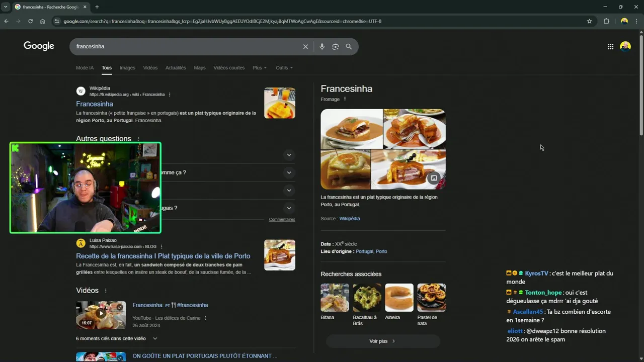Image resolution: width=644 pixels, height=362 pixels.
Task: Open options beside Fromage in knowledge panel
Action: click(x=345, y=99)
